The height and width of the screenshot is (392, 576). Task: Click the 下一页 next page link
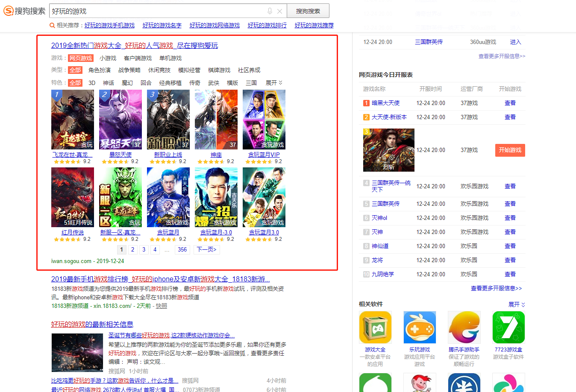[x=207, y=249]
